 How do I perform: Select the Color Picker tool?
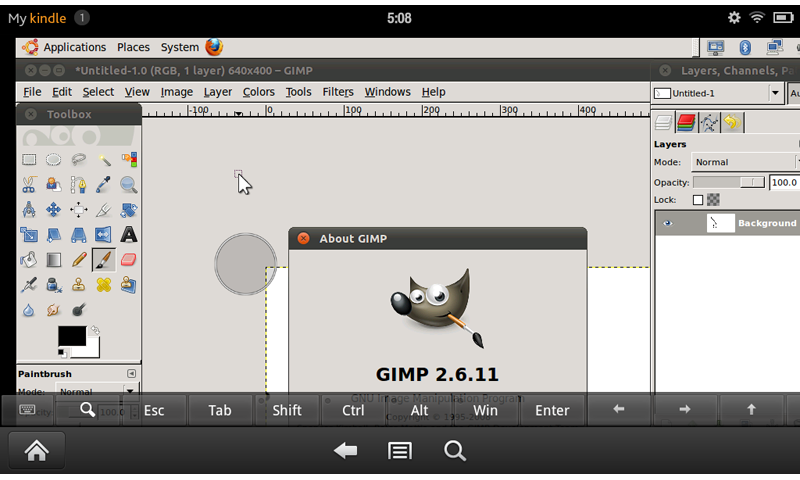pos(104,185)
